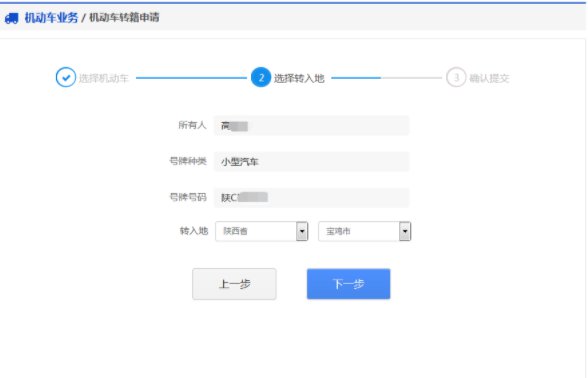Select the 选择机动车 step label

pos(104,78)
